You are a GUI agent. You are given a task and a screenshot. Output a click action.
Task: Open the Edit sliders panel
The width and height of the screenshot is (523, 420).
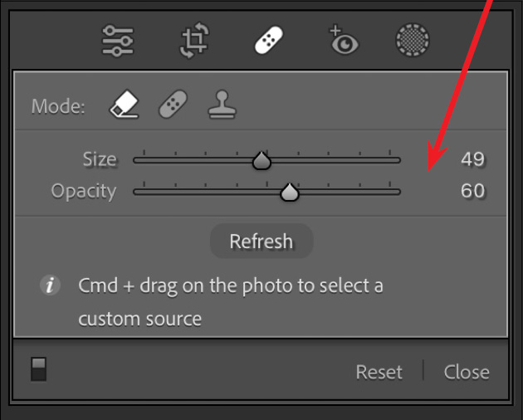117,40
